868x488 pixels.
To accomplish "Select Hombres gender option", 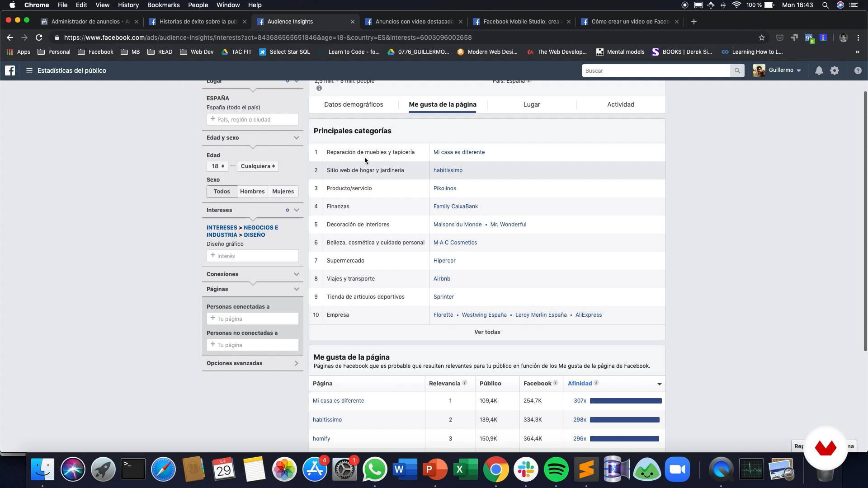I will (252, 192).
